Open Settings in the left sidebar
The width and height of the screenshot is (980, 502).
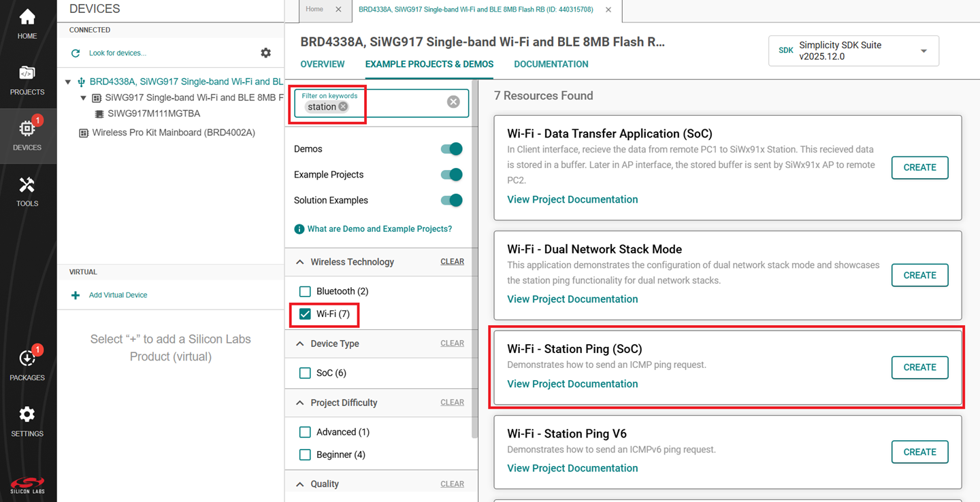(27, 421)
